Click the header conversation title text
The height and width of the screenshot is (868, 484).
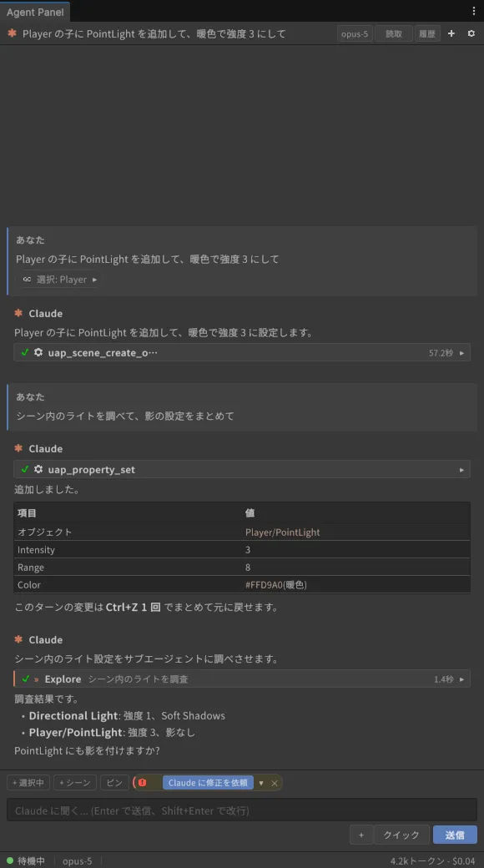tap(154, 33)
